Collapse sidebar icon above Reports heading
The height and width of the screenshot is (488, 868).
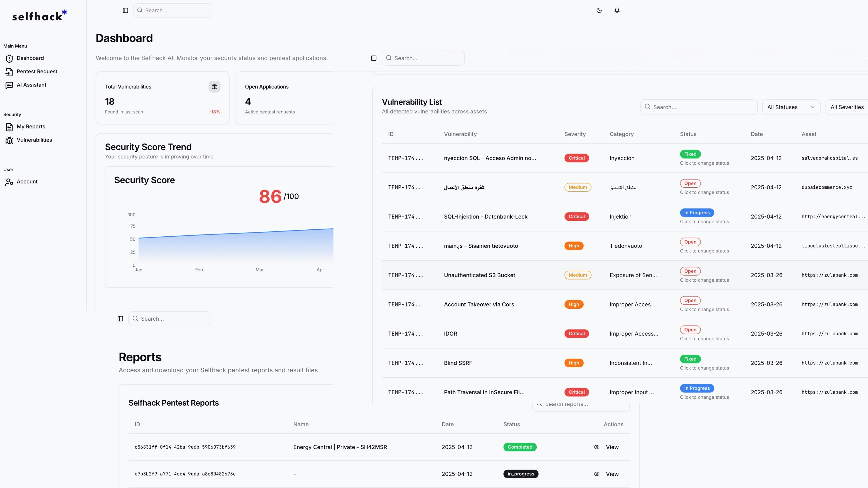(120, 319)
